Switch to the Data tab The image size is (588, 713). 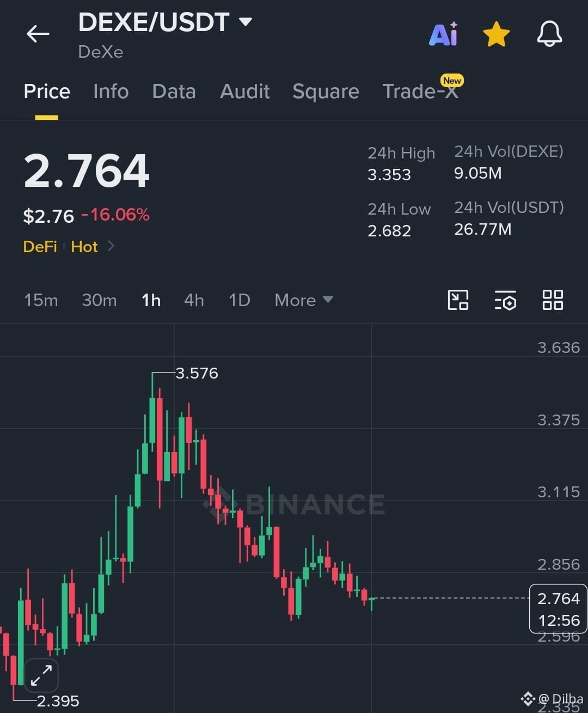(174, 91)
